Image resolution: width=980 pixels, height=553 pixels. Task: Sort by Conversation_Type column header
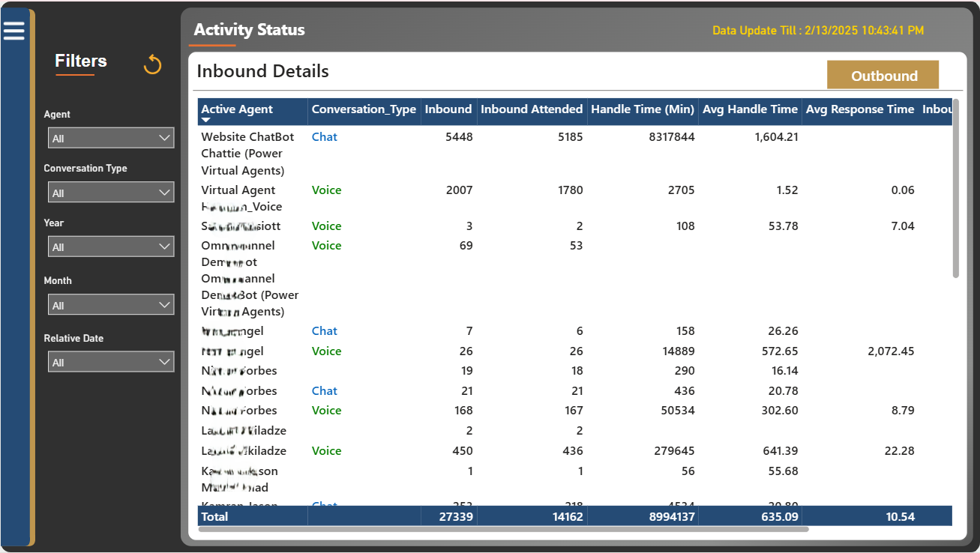click(364, 109)
